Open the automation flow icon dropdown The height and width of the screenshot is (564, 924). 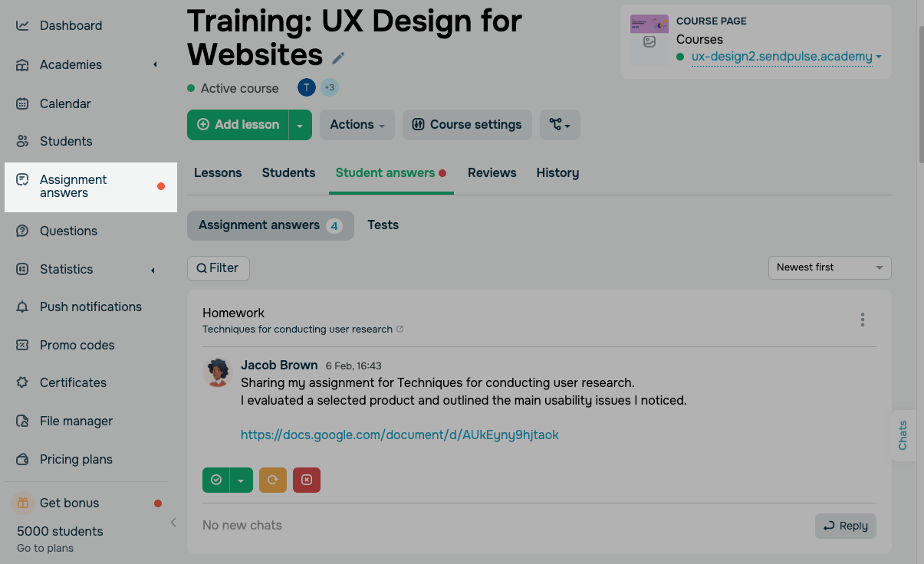(560, 125)
